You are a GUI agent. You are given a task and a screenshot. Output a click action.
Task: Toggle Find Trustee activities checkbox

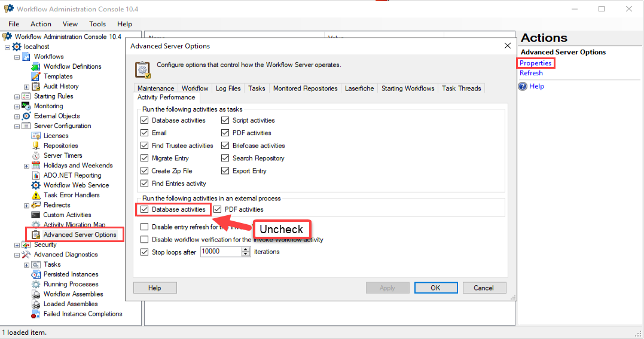click(x=144, y=145)
